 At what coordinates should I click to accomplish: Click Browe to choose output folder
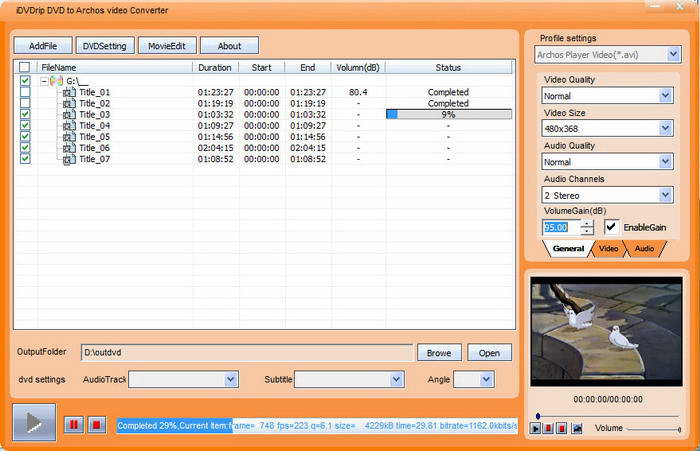438,353
